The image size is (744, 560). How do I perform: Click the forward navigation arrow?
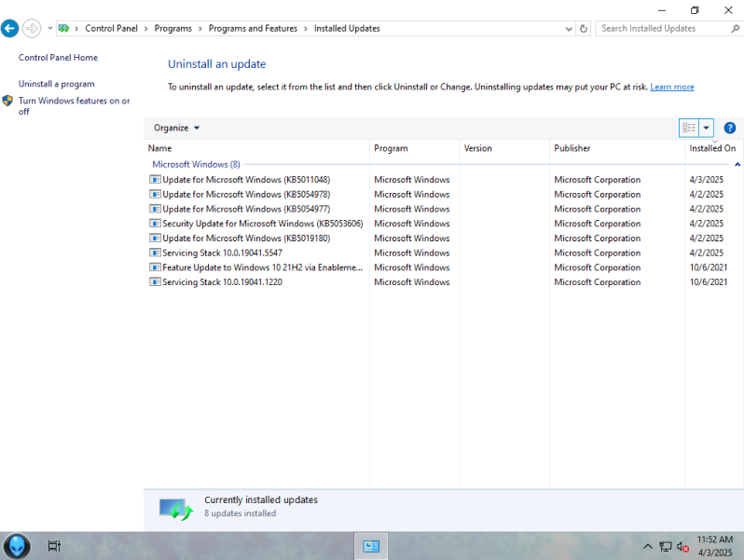[x=32, y=29]
